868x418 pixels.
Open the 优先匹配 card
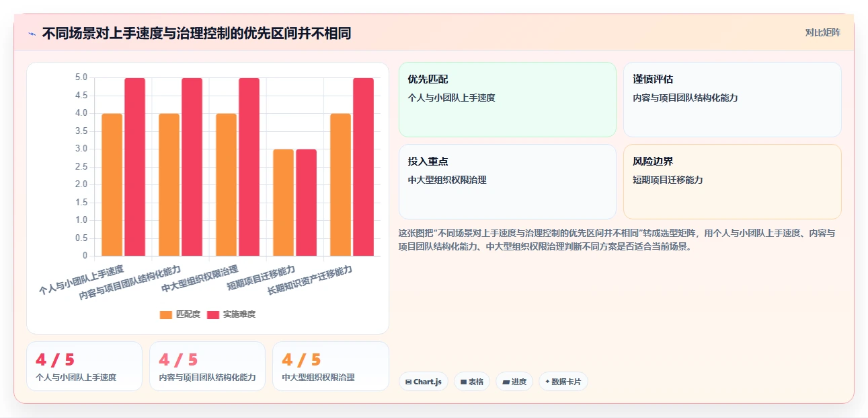(508, 100)
